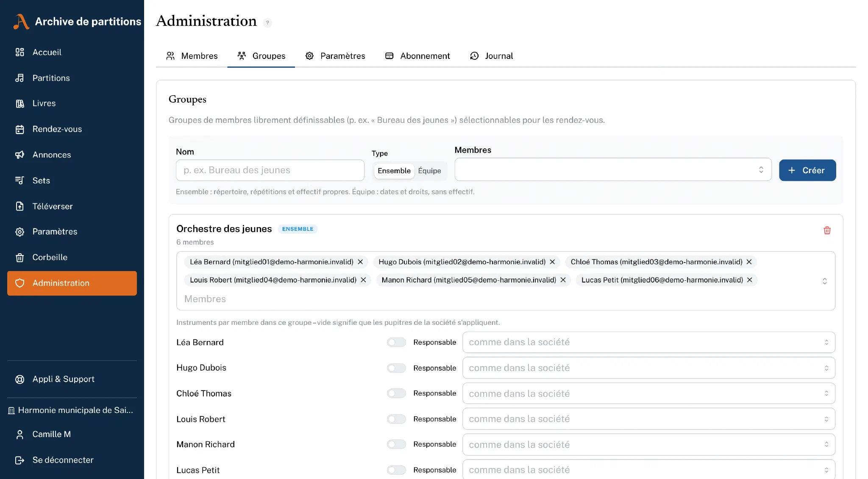This screenshot has width=868, height=479.
Task: Open the Sets playlist section
Action: (72, 180)
